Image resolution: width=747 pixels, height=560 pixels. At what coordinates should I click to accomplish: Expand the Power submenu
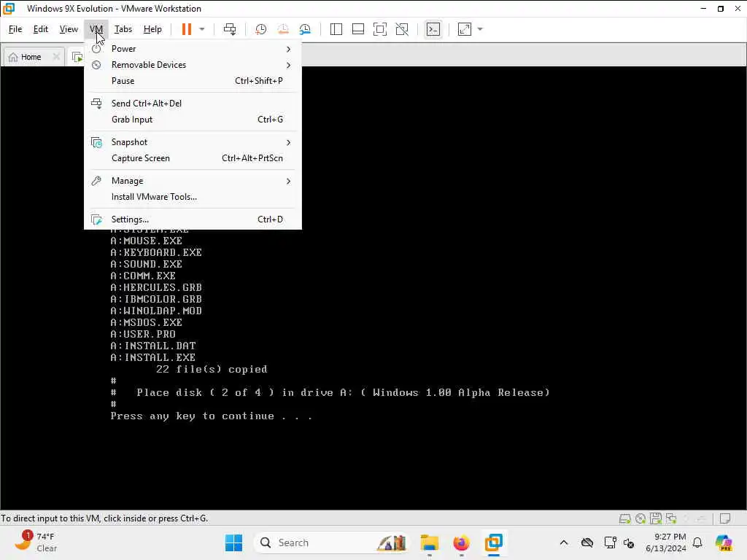pos(193,49)
